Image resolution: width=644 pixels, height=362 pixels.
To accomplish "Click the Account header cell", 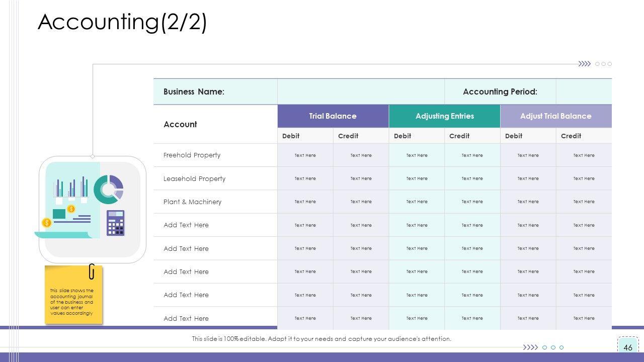I will (180, 124).
